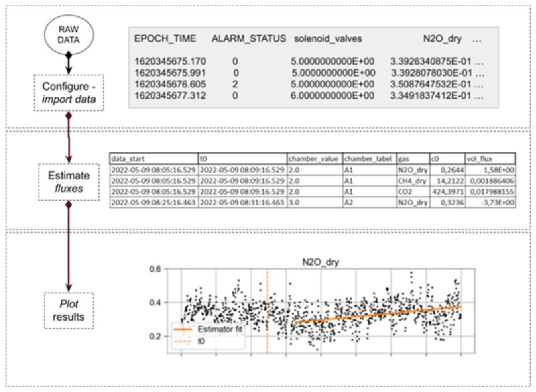Click the Configure import data box
Viewport: 536px width, 392px height.
(x=69, y=93)
